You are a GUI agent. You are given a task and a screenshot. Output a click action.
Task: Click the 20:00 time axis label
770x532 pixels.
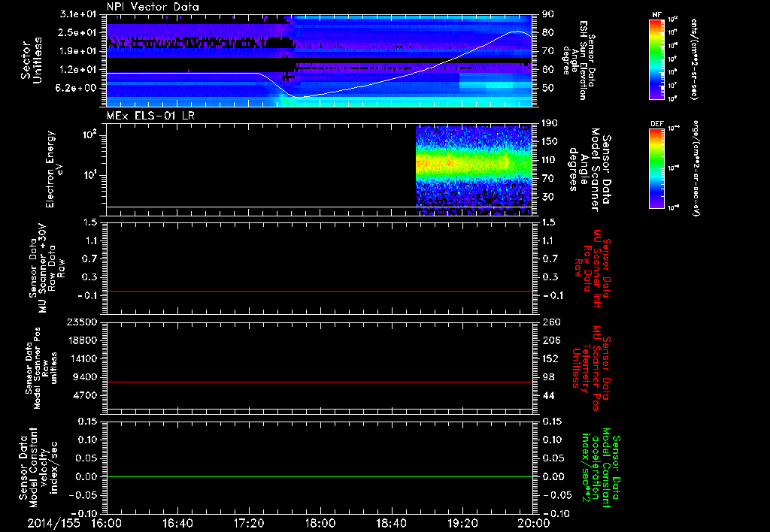tap(534, 523)
